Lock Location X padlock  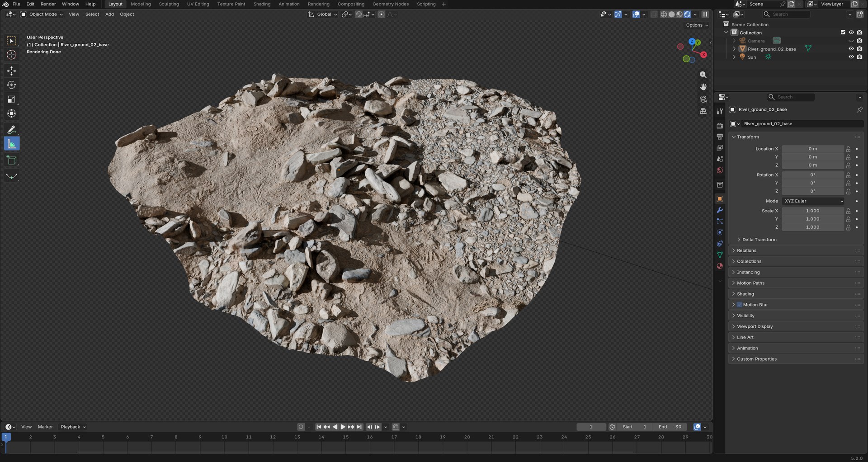pyautogui.click(x=849, y=149)
